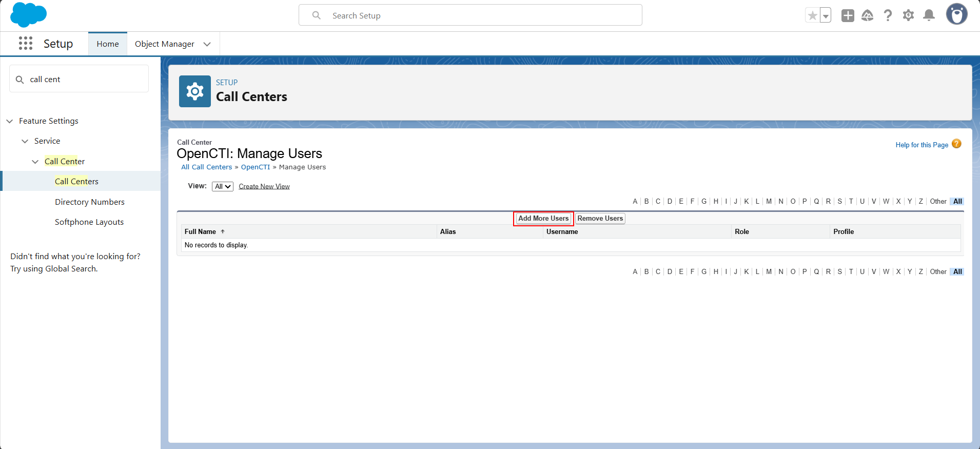
Task: Select Call Centers in the sidebar
Action: coord(76,181)
